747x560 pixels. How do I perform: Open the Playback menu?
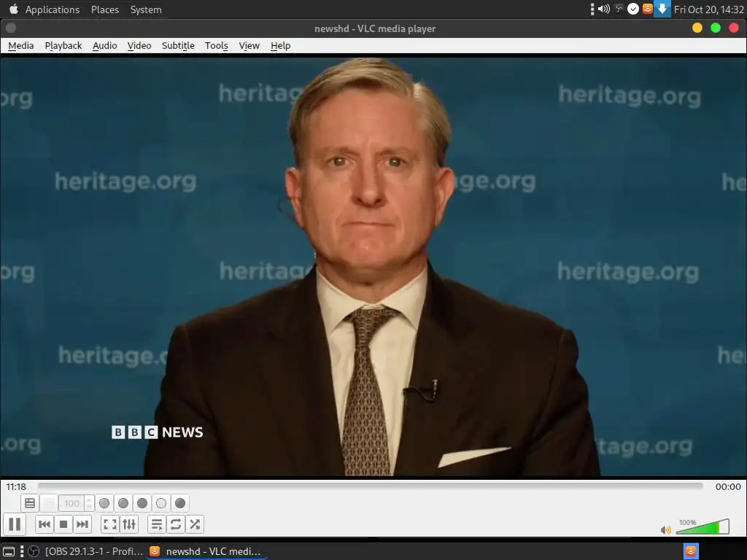coord(63,46)
